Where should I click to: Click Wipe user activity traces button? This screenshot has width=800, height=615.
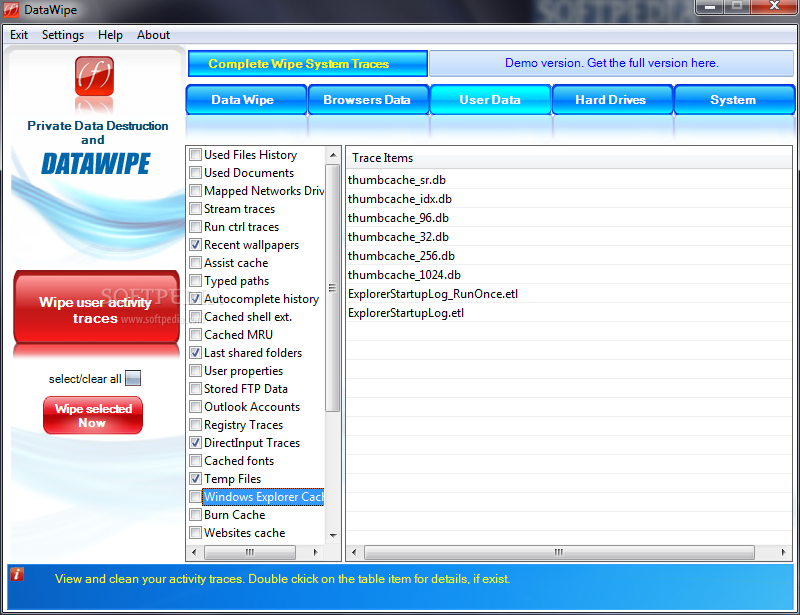tap(96, 307)
